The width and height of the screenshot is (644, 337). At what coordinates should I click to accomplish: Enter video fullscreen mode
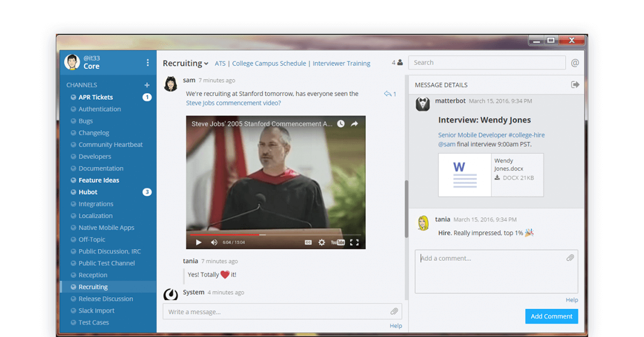[354, 243]
